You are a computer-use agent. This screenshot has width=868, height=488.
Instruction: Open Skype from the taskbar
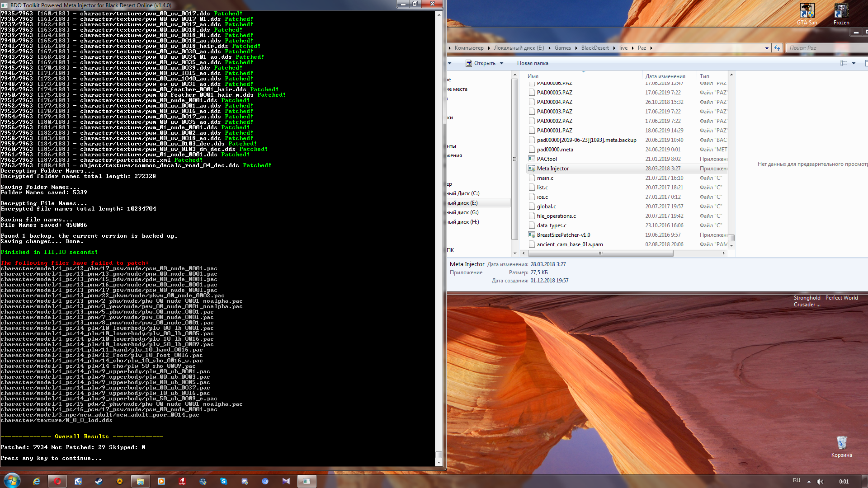(224, 481)
